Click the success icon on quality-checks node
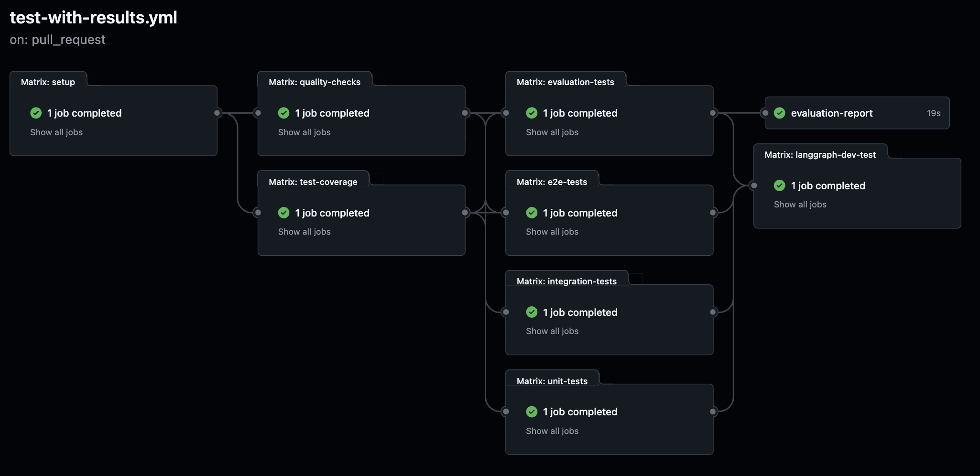This screenshot has height=476, width=980. (283, 113)
